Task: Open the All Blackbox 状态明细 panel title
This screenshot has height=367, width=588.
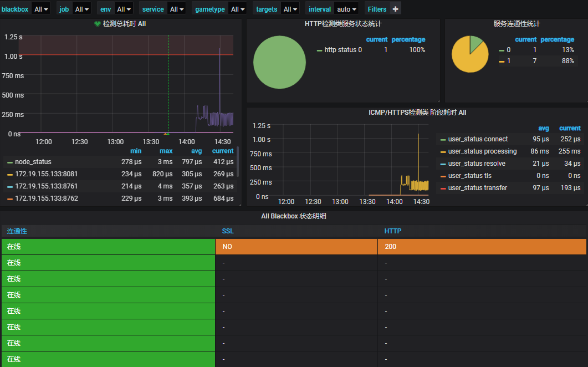Action: (x=294, y=216)
